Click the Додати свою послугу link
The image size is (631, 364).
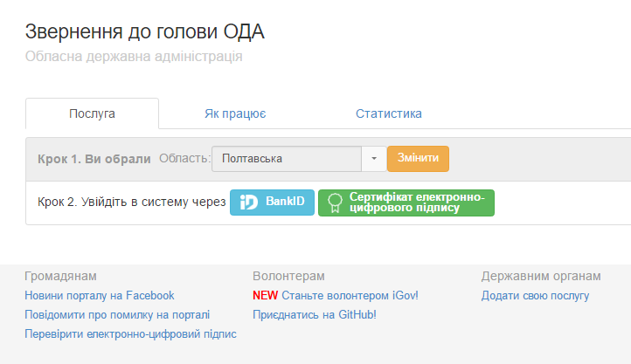click(535, 296)
